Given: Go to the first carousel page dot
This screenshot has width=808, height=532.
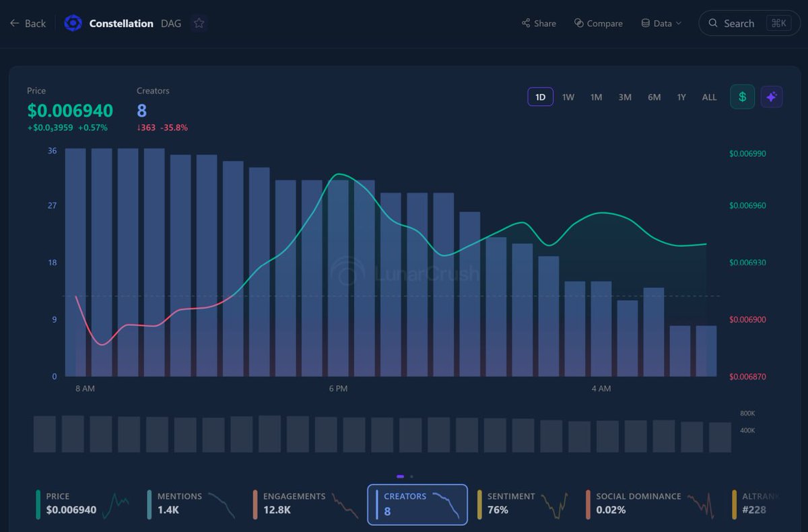Looking at the screenshot, I should pos(401,476).
